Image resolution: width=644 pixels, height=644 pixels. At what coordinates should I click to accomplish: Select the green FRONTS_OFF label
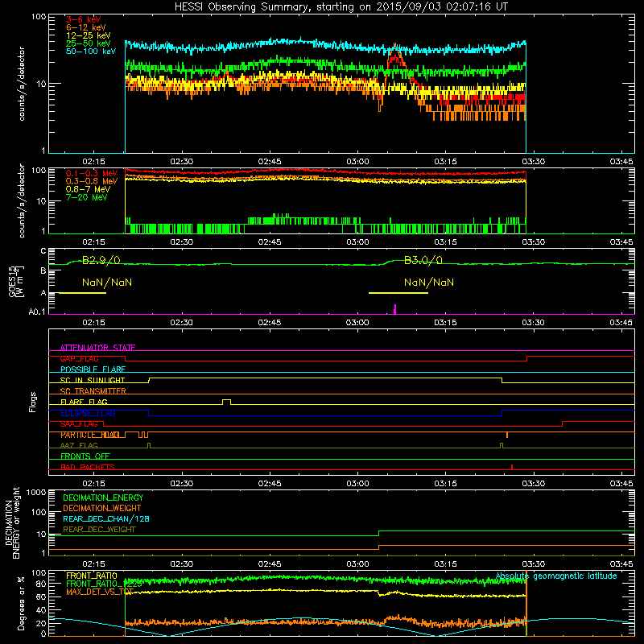85,456
